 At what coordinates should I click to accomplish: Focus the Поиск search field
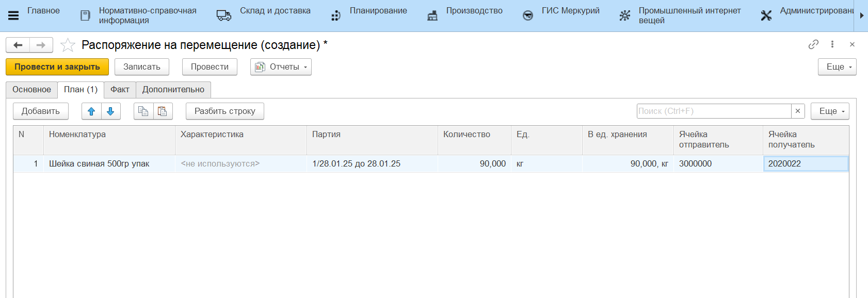point(714,111)
